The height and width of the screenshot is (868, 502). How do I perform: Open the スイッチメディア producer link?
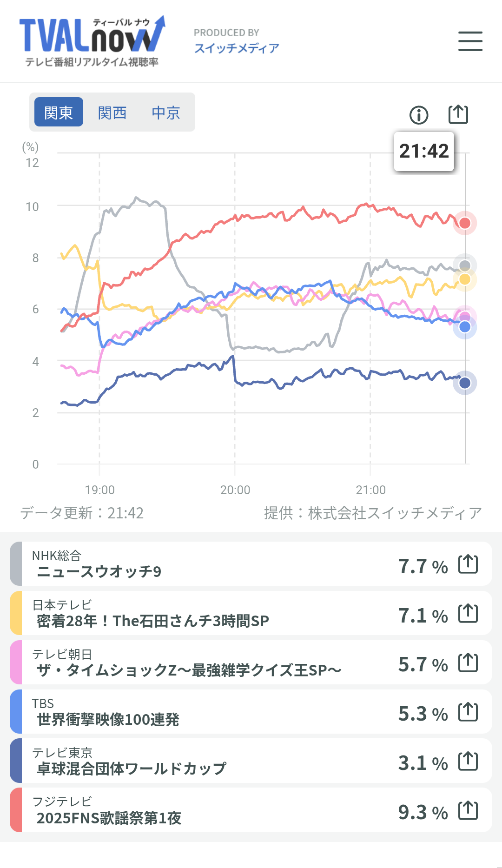(x=237, y=48)
